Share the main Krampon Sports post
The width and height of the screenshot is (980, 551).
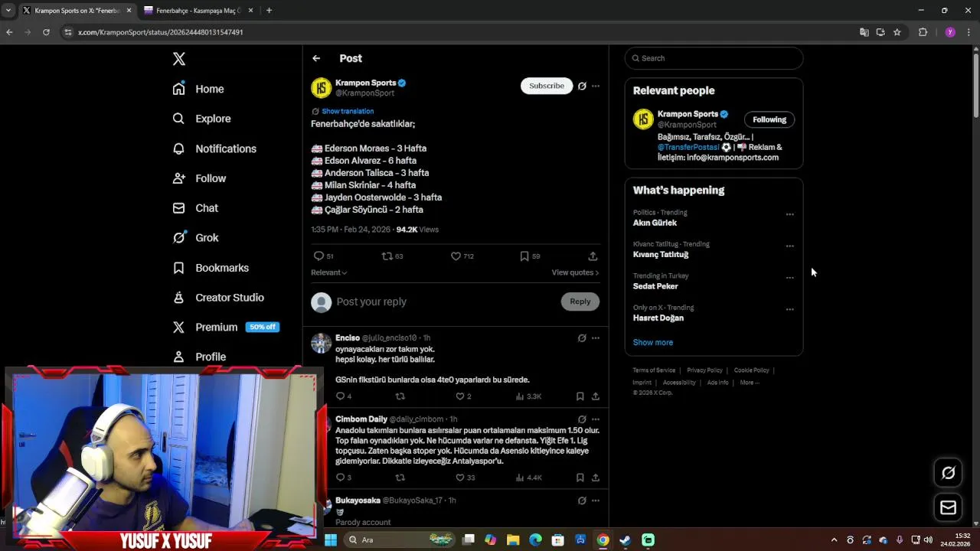coord(593,256)
